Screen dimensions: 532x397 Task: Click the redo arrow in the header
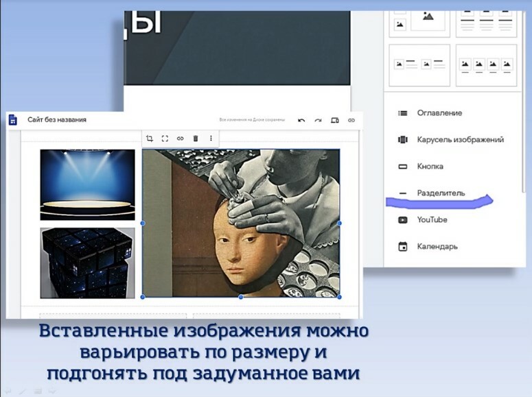[318, 121]
